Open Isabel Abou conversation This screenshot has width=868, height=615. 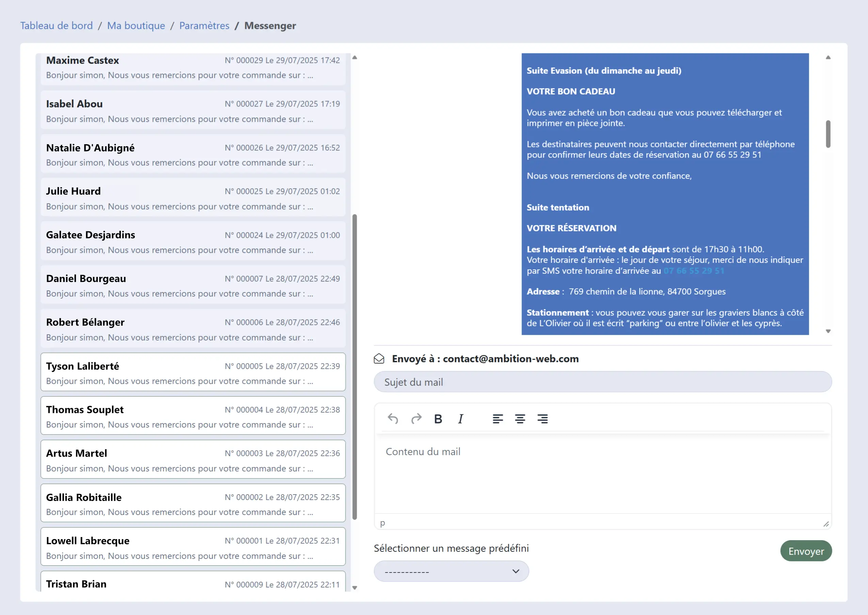(193, 111)
